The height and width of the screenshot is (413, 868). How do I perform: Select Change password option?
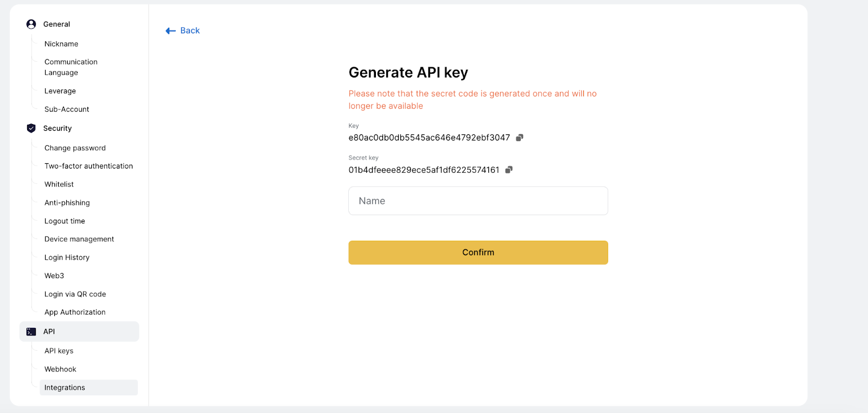[75, 148]
